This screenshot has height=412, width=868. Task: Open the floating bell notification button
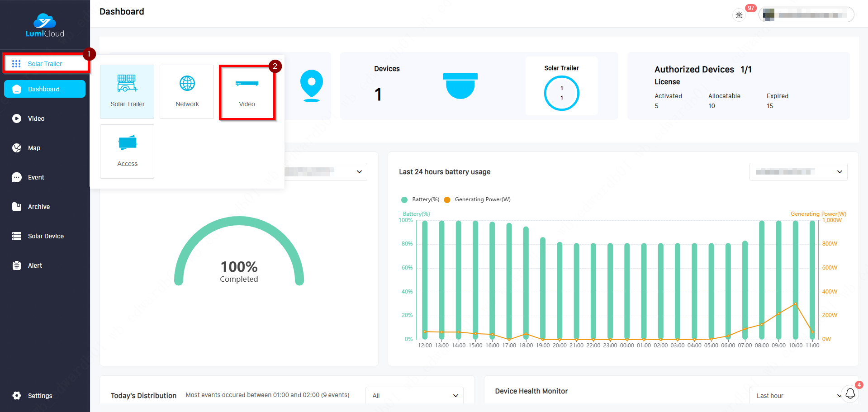coord(850,393)
